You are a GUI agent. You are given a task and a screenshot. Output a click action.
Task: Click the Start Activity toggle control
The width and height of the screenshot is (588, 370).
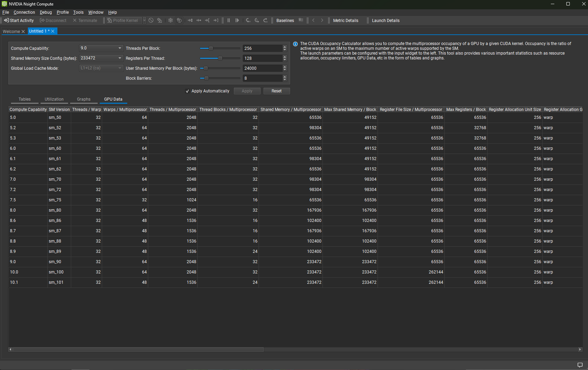point(19,20)
